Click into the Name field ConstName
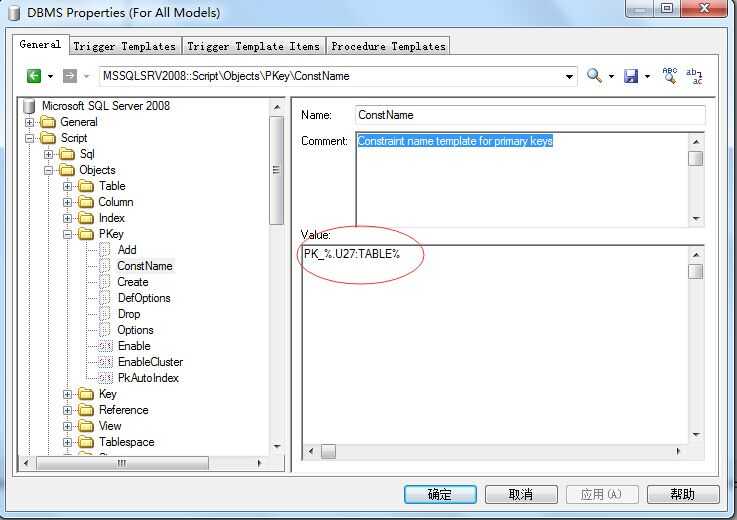 click(x=530, y=115)
